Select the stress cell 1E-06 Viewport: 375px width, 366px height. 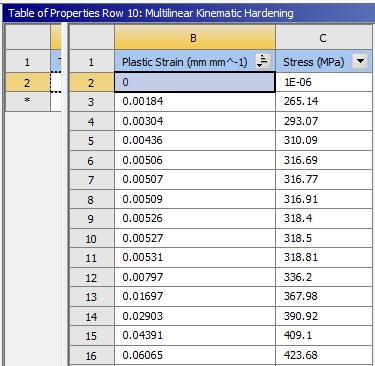[x=324, y=82]
